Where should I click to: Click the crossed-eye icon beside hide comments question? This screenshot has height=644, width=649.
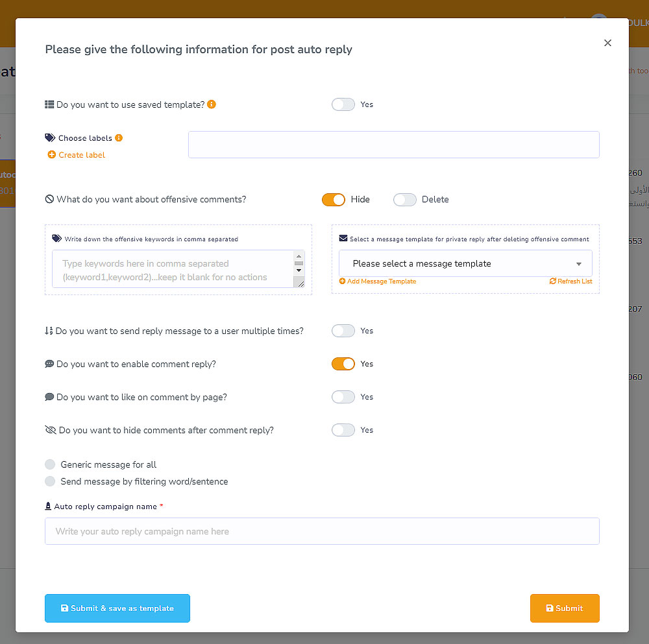(50, 430)
